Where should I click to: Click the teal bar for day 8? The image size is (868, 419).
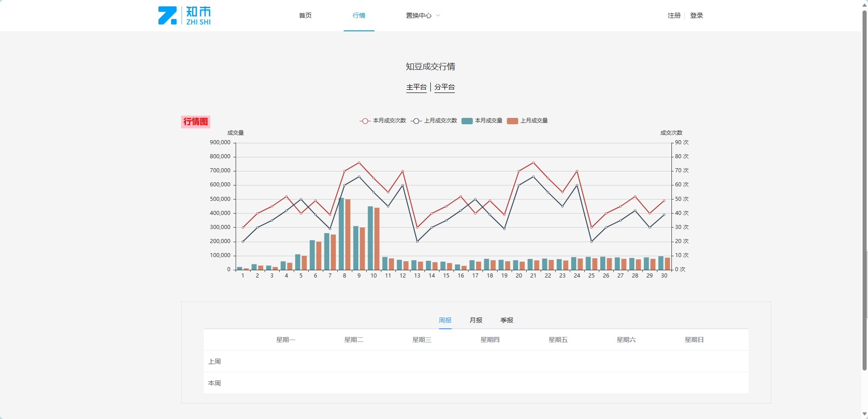(x=341, y=234)
